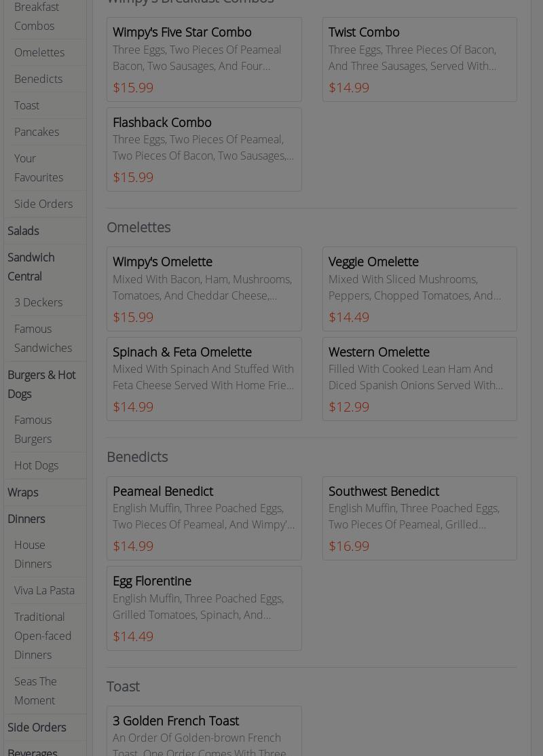Viewport: 543px width, 756px height.
Task: Select the Twist Combo menu item
Action: pyautogui.click(x=419, y=59)
